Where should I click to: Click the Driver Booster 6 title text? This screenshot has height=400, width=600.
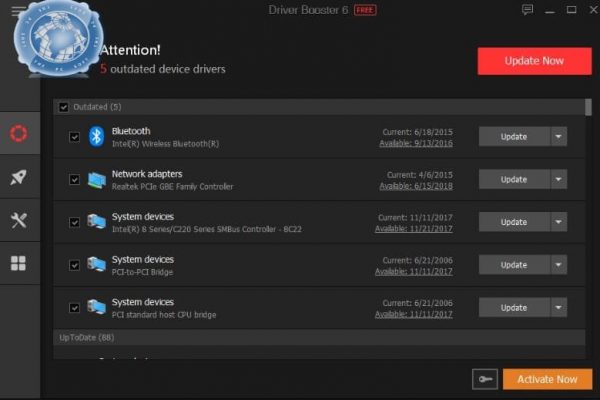tap(308, 10)
